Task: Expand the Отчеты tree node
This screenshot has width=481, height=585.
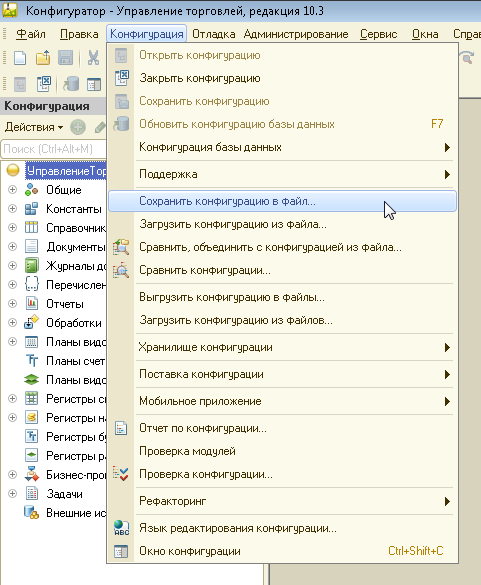Action: click(x=12, y=303)
